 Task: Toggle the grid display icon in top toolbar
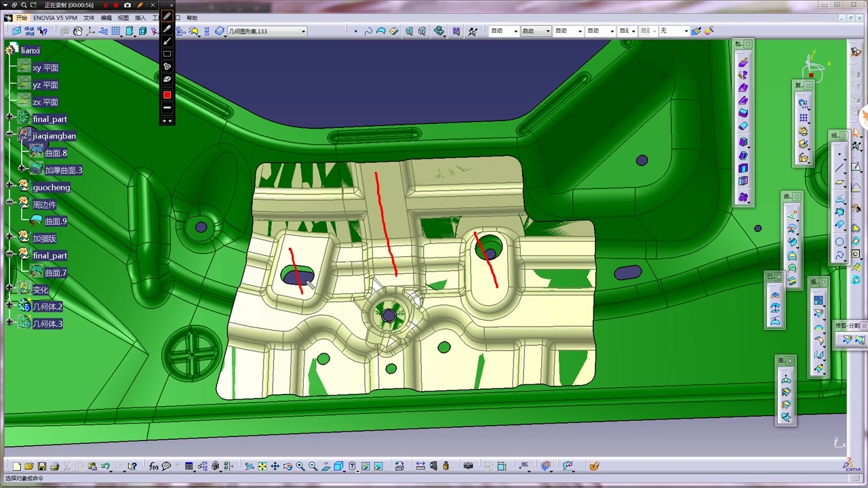[116, 31]
